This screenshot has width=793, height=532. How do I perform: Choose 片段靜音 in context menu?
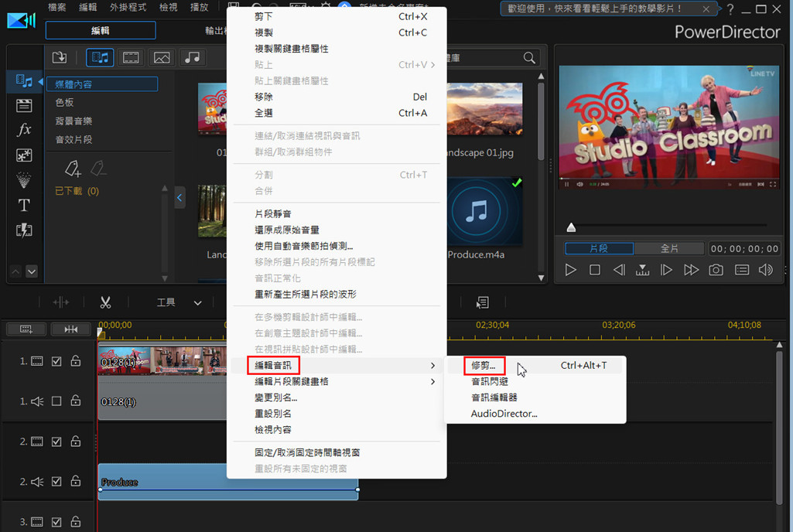point(273,213)
